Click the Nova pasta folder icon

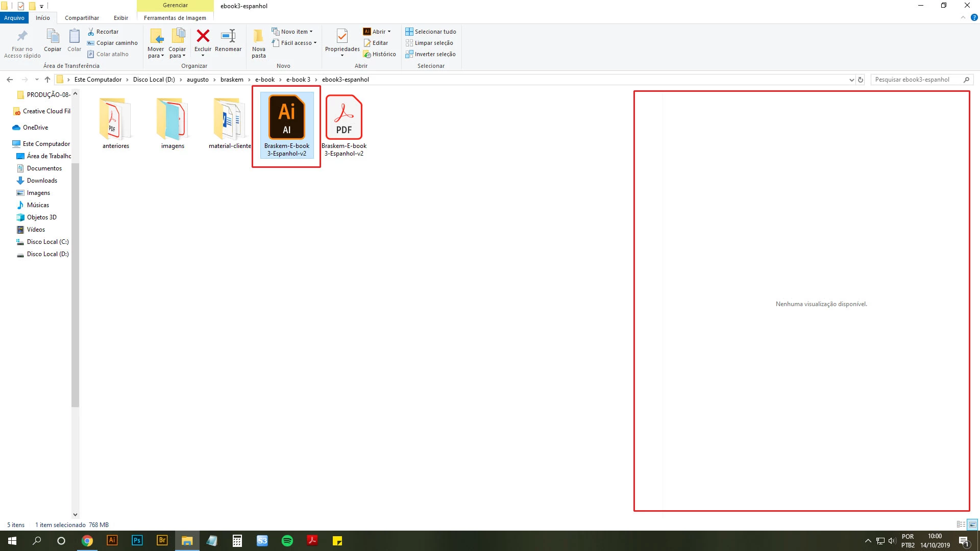[258, 36]
